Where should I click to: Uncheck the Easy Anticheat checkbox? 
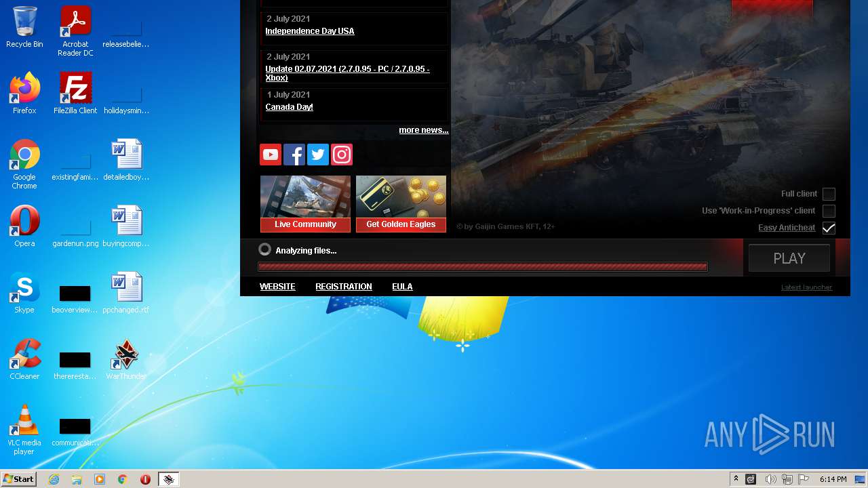pyautogui.click(x=829, y=228)
